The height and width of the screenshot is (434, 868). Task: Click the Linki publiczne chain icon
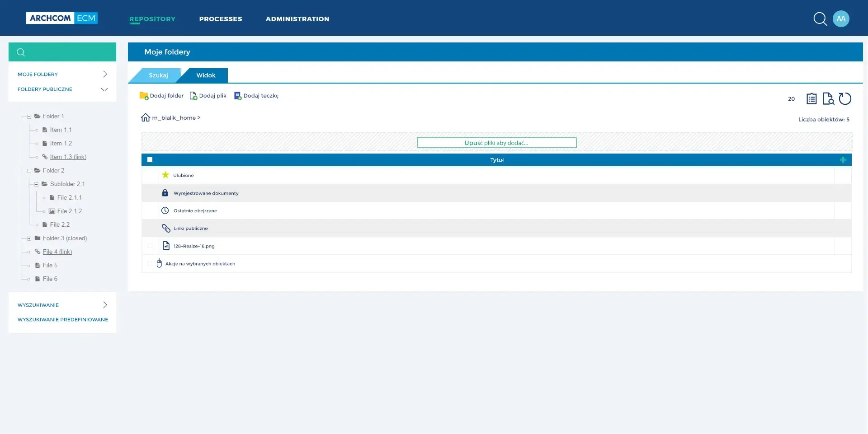pos(166,228)
